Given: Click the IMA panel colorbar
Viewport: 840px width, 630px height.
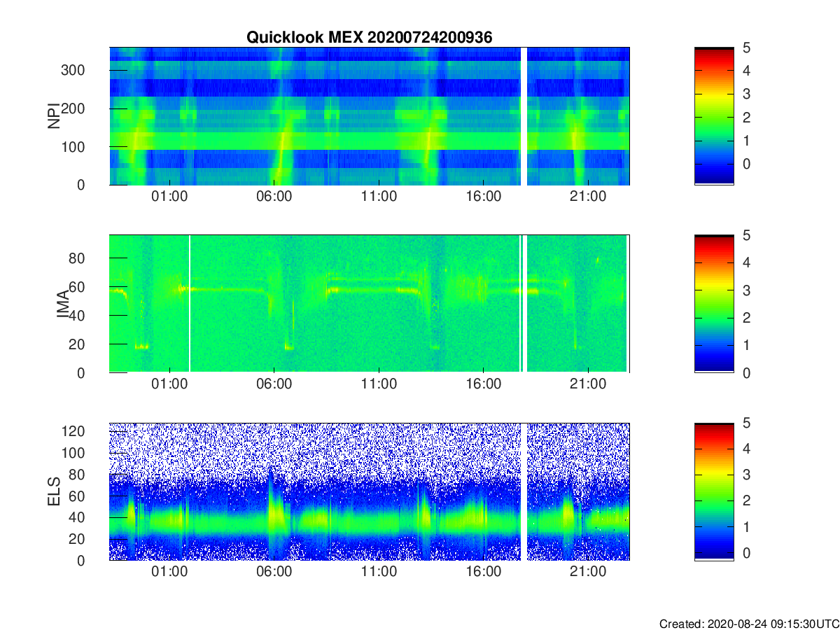Looking at the screenshot, I should [714, 303].
